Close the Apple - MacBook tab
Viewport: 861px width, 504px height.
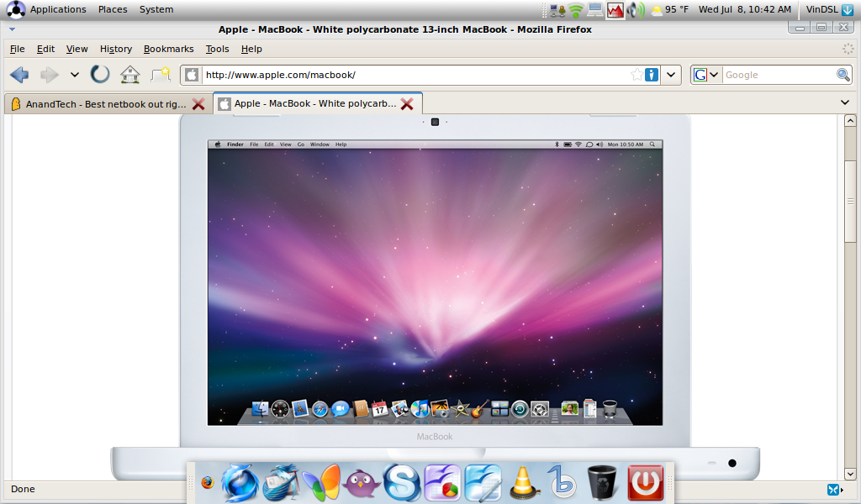tap(407, 104)
